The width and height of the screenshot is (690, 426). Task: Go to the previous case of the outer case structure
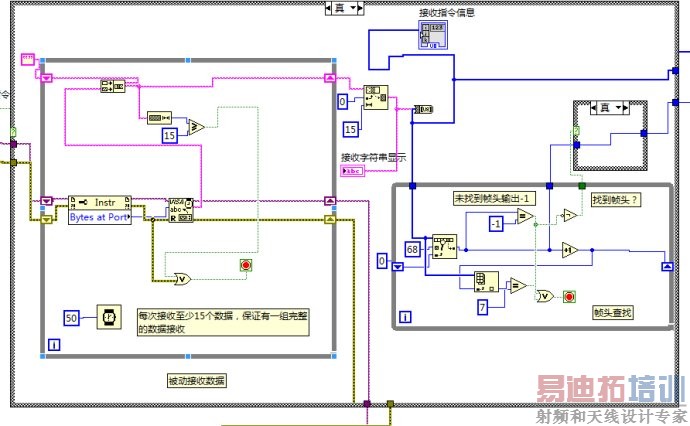[328, 8]
